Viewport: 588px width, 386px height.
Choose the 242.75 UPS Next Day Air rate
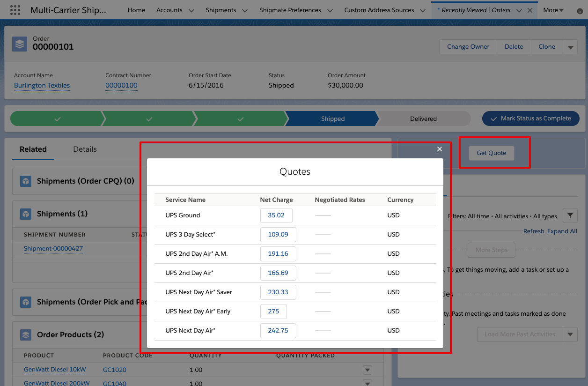click(x=278, y=331)
